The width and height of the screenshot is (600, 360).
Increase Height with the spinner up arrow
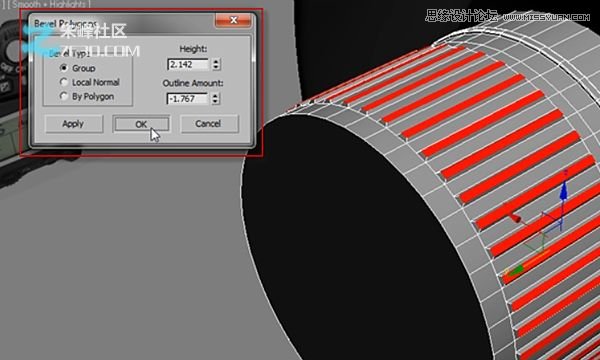[x=216, y=62]
